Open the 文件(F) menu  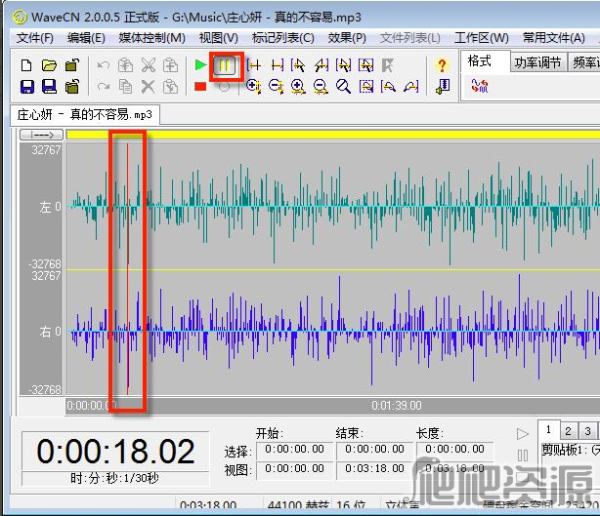click(35, 38)
